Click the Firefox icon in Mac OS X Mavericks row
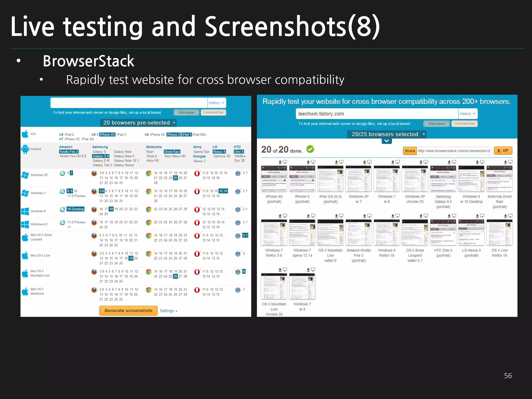The width and height of the screenshot is (532, 399). (x=94, y=290)
